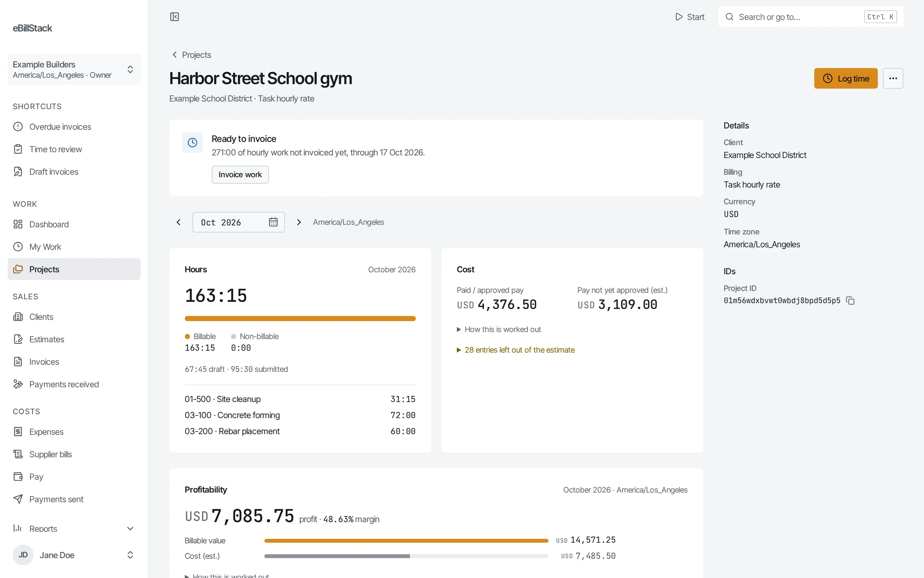Open Pay wallet icon

click(x=18, y=477)
